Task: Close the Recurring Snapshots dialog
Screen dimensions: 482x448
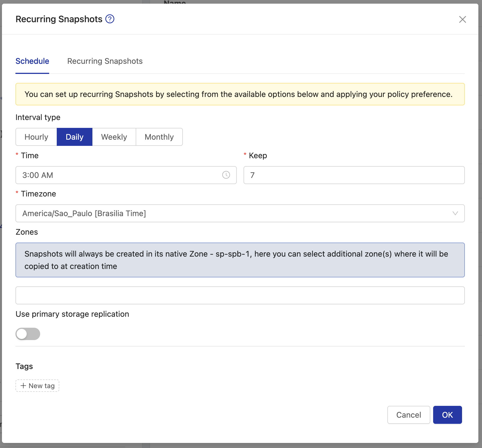Action: [462, 19]
